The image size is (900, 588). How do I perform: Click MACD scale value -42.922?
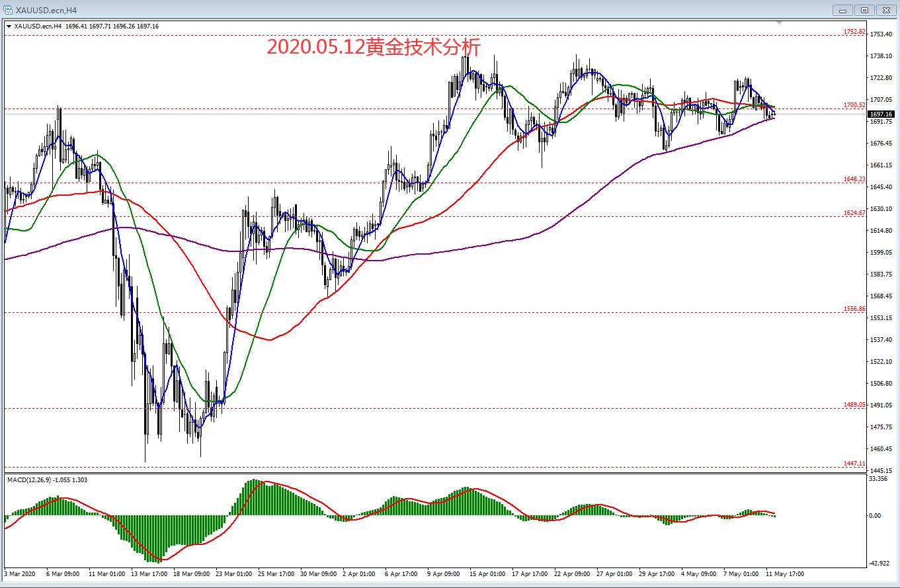pos(880,564)
